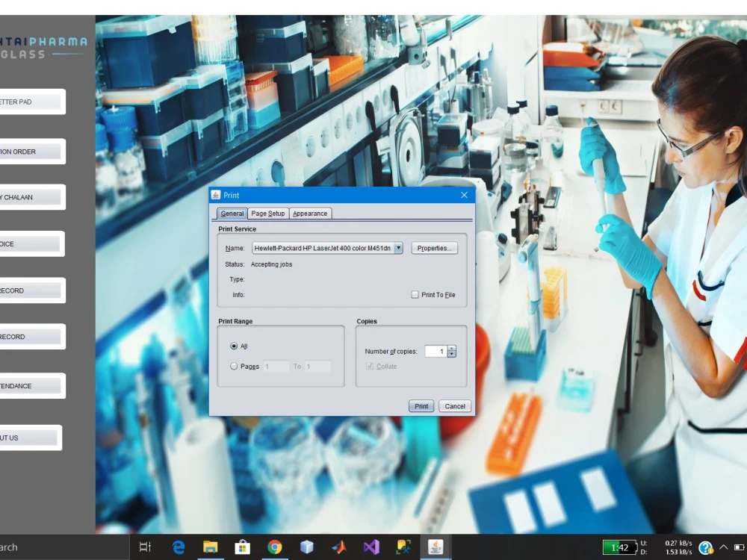747x560 pixels.
Task: Launch MATLAB from the taskbar
Action: point(338,547)
